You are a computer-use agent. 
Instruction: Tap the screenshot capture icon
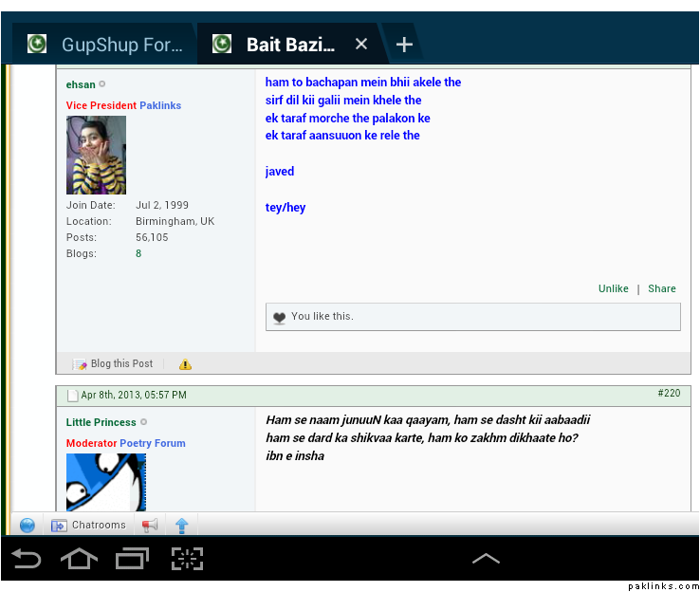(187, 559)
